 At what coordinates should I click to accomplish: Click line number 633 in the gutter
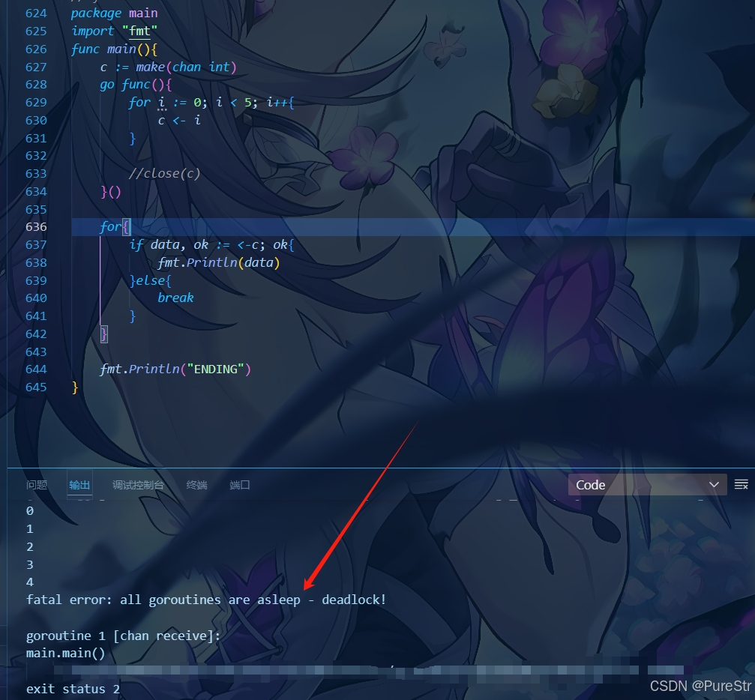[x=36, y=173]
